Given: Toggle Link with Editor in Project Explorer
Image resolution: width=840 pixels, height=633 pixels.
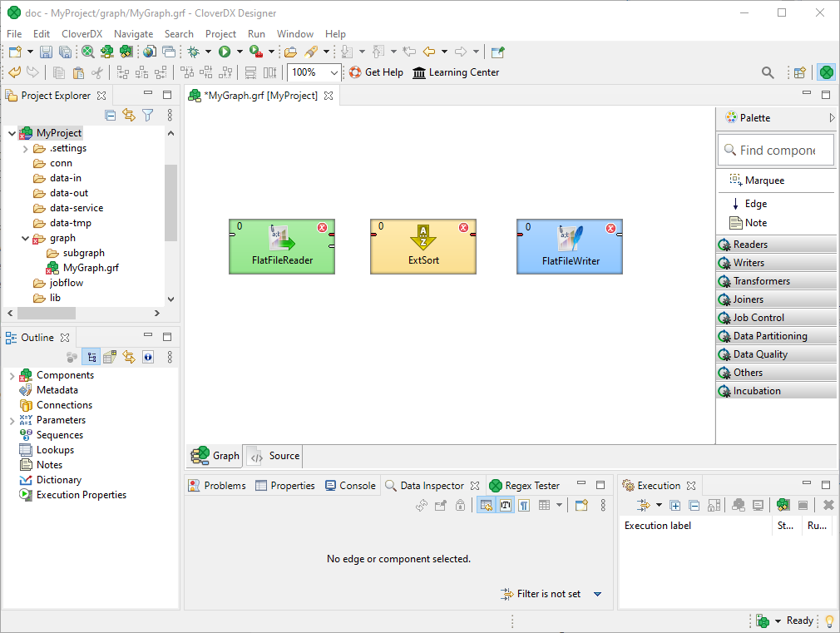Looking at the screenshot, I should (129, 116).
